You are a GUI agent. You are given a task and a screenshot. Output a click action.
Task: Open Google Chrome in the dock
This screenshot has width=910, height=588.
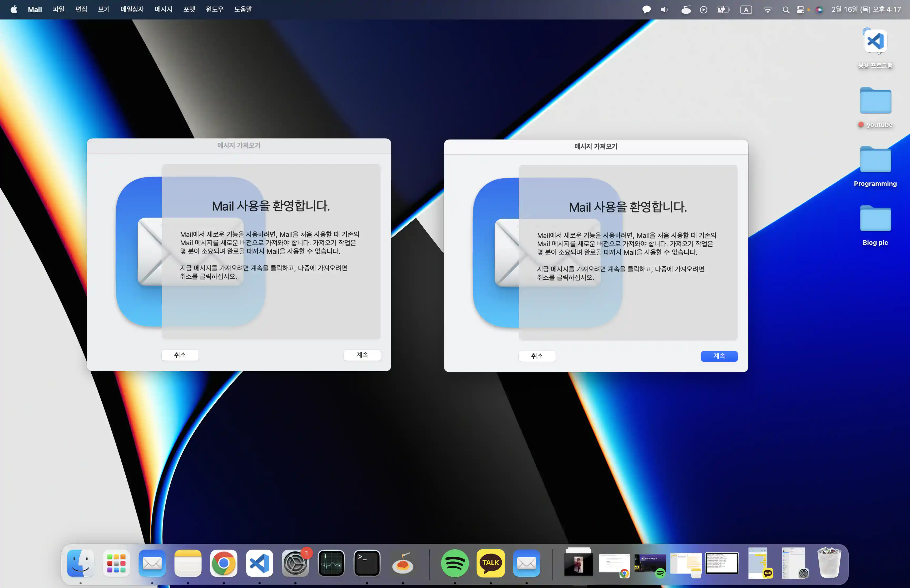point(223,563)
